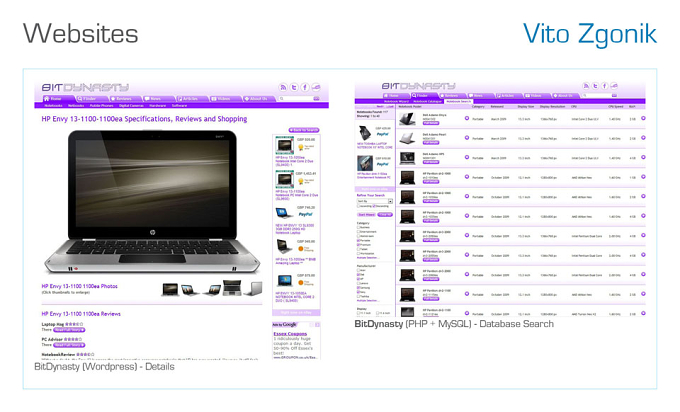Click Read Full Story under Laptop Mag
Image resolution: width=680 pixels, height=412 pixels.
69,330
